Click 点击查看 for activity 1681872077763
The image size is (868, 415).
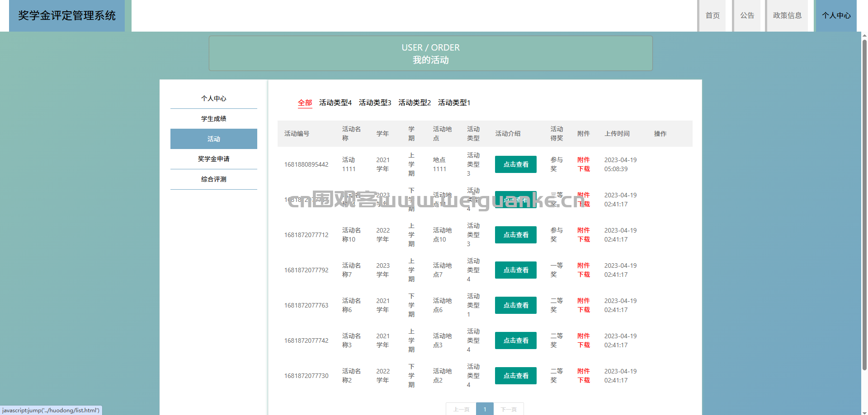[x=516, y=305]
